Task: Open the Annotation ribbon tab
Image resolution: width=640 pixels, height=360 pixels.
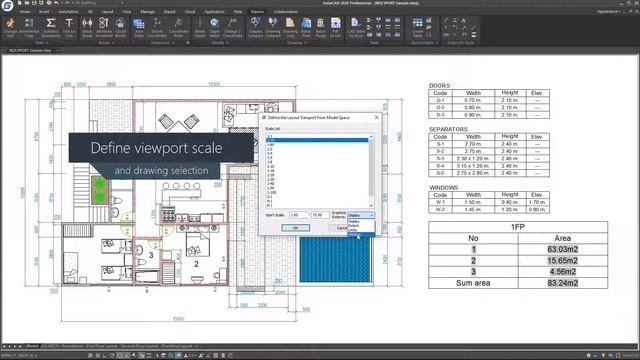Action: (68, 12)
